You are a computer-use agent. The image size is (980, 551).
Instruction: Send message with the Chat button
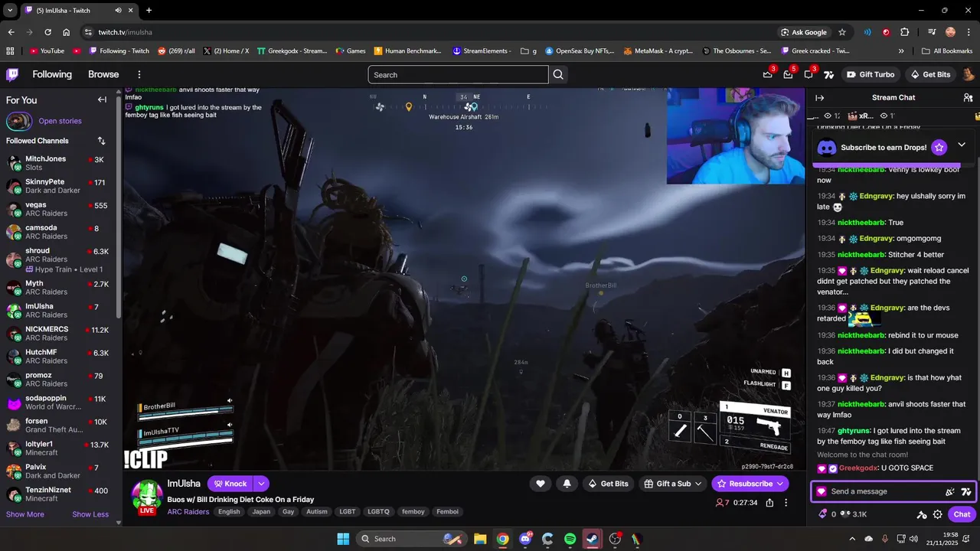click(x=962, y=514)
